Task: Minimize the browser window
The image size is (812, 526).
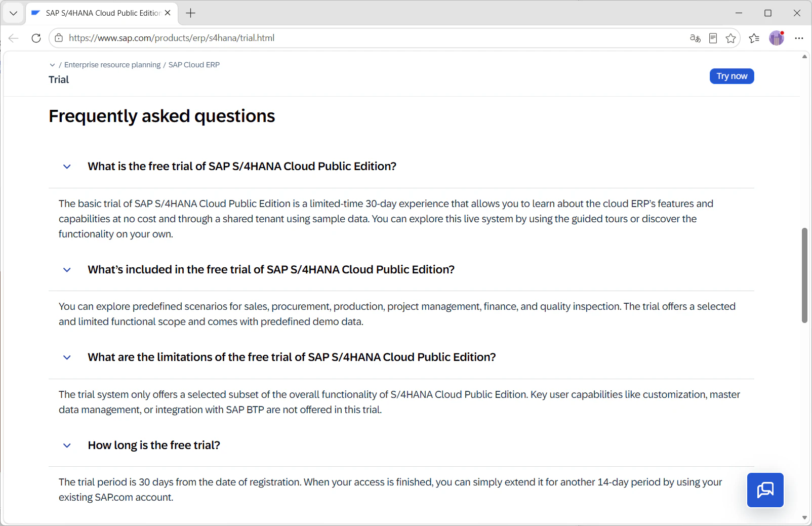Action: 739,13
